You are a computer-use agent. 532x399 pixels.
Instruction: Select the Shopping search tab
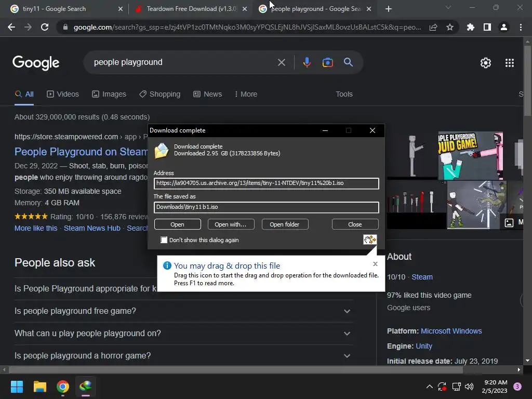tap(160, 94)
